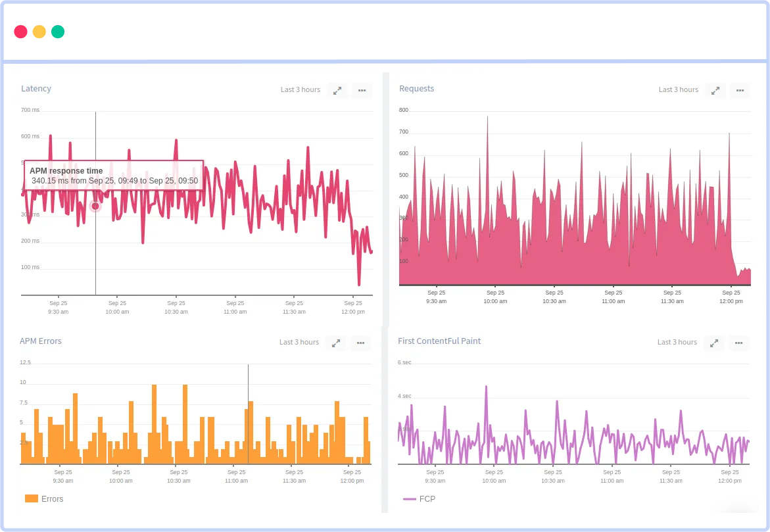This screenshot has width=770, height=532.
Task: Click '200 ms' label on Latency axis
Action: click(30, 241)
